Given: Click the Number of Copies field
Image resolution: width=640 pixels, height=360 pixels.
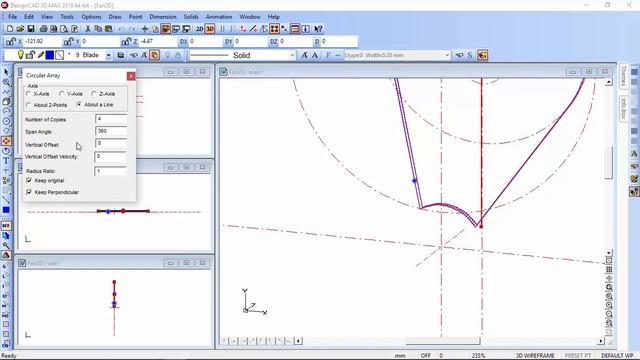Looking at the screenshot, I should (111, 119).
